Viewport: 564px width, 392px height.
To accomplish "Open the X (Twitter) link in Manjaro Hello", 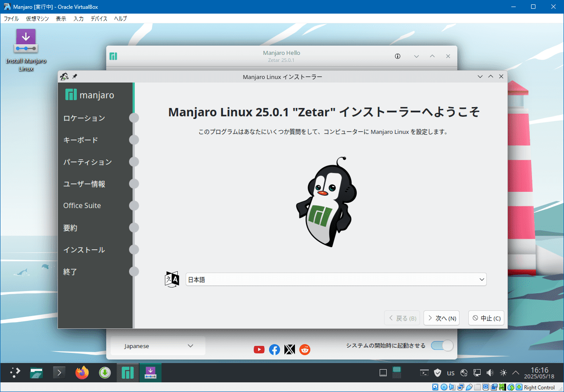I will (x=289, y=349).
